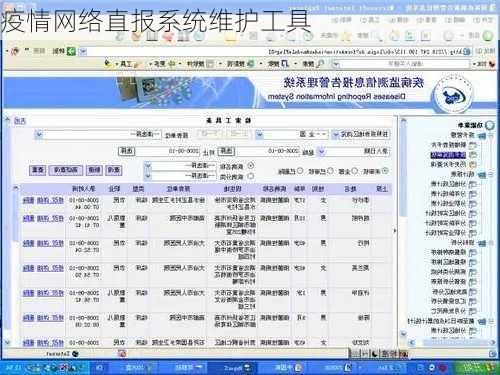Click the function tree vertical scrollbar
The image size is (500, 375).
pos(403,227)
